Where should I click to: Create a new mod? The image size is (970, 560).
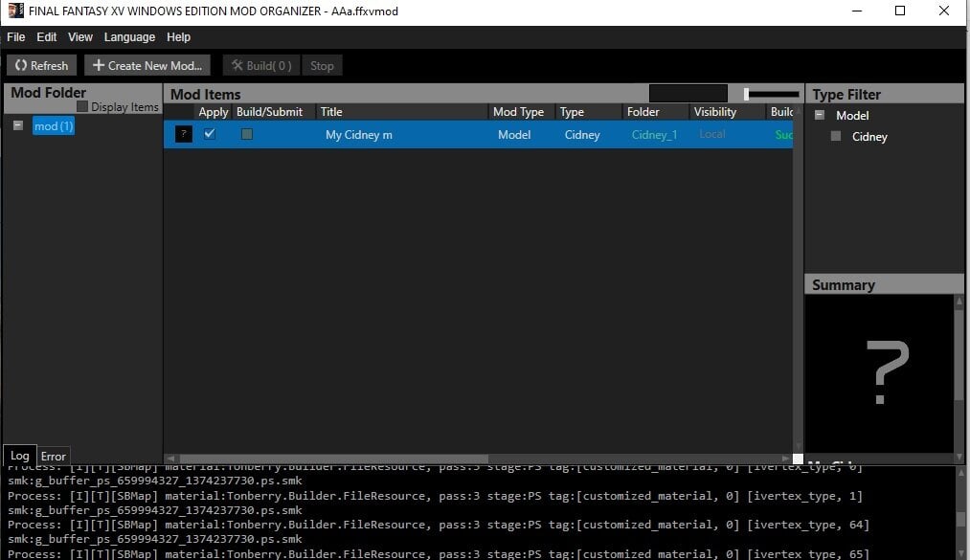147,65
